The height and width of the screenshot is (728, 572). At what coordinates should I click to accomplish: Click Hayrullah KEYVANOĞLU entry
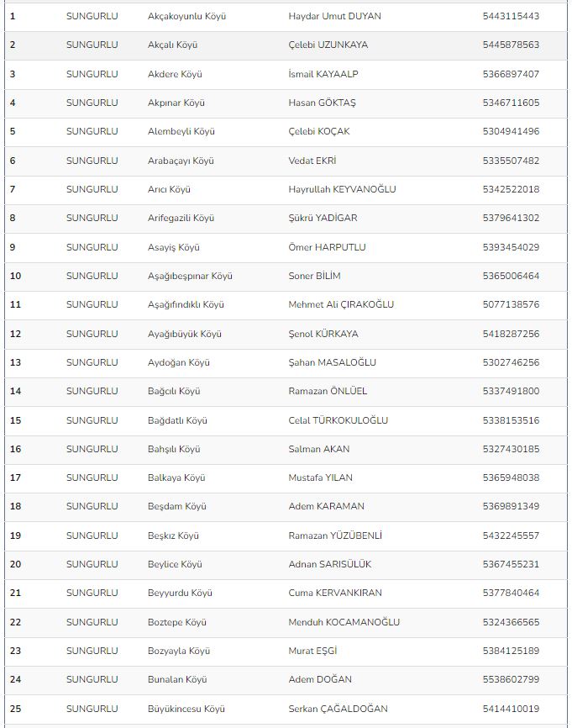pos(342,189)
